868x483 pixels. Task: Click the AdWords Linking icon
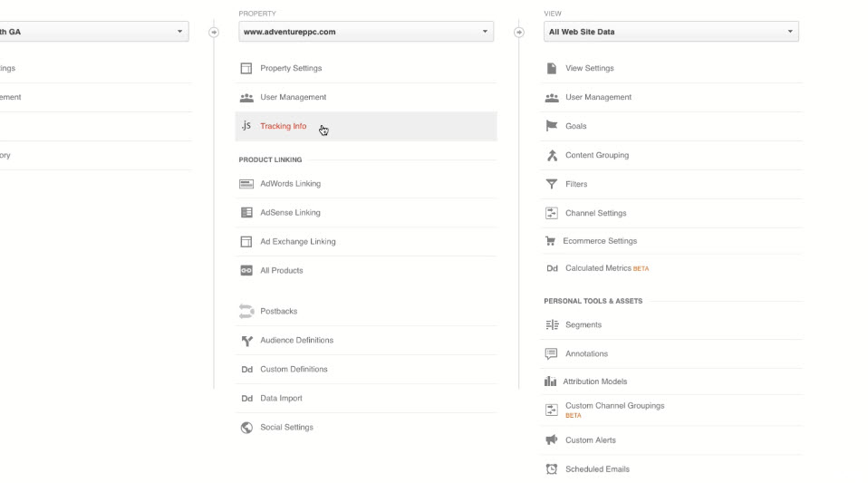point(246,184)
